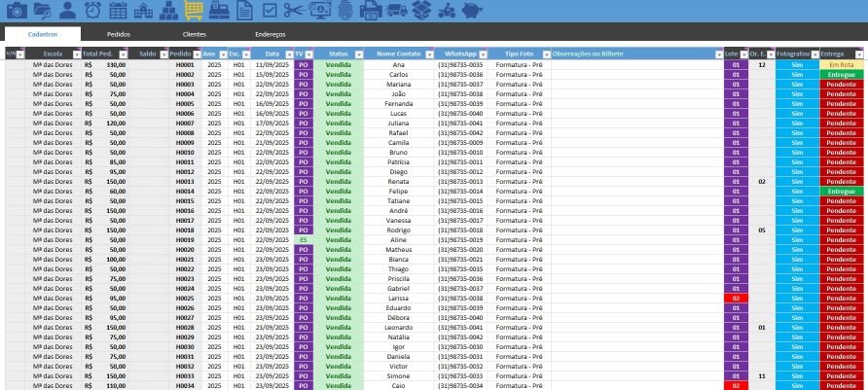Switch to the Pedidos tab
This screenshot has height=390, width=868.
click(119, 34)
